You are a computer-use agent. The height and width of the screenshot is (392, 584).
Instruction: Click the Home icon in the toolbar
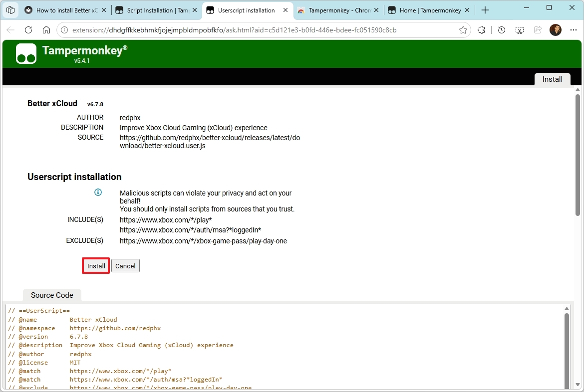[x=46, y=30]
